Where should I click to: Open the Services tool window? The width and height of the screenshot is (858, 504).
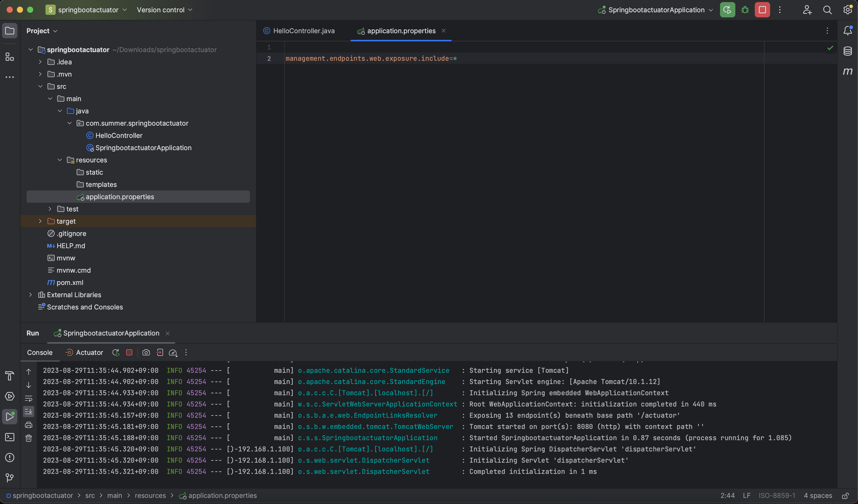tap(9, 396)
